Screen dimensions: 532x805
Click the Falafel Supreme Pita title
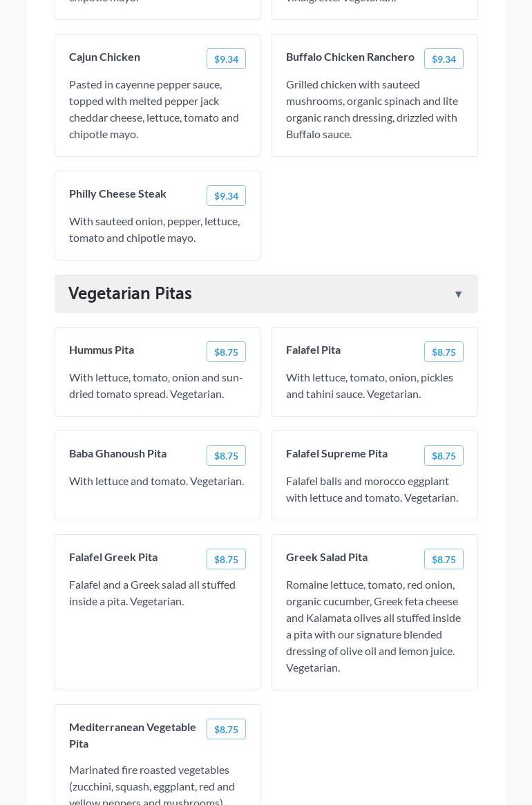point(336,453)
